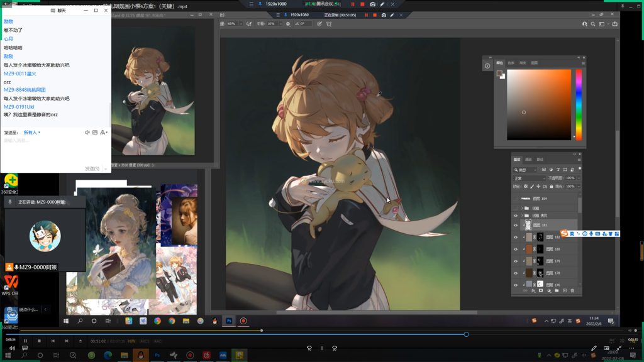
Task: Click the trash icon in Layers panel
Action: [572, 290]
